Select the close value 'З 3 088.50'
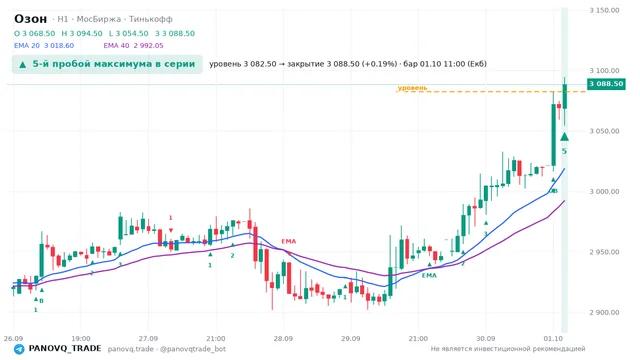This screenshot has height=360, width=640. (x=175, y=33)
